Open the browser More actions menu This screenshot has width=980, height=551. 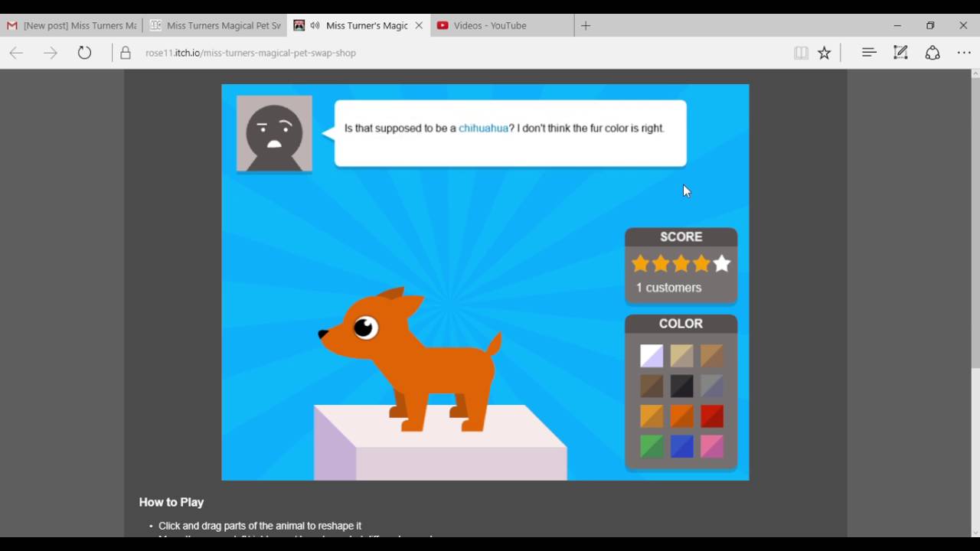[x=964, y=53]
